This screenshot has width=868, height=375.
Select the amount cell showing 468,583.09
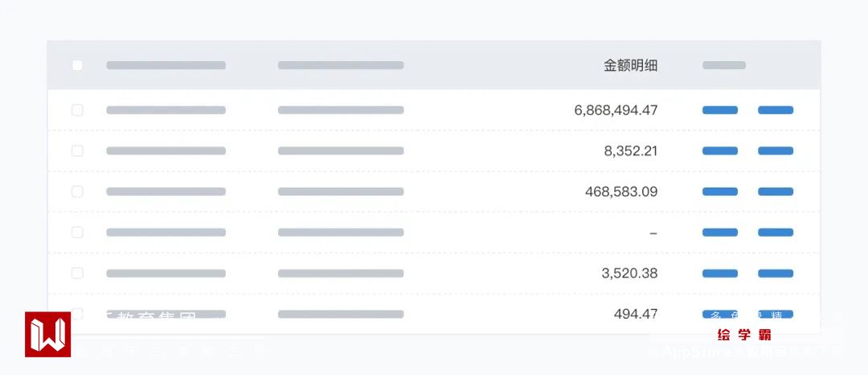pyautogui.click(x=621, y=192)
